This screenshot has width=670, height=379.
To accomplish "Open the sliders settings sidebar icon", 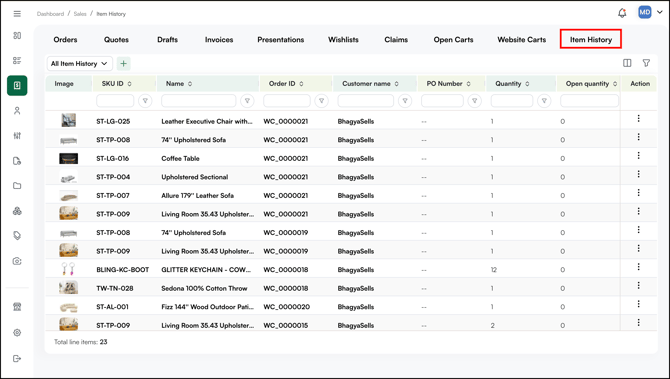I will click(17, 136).
